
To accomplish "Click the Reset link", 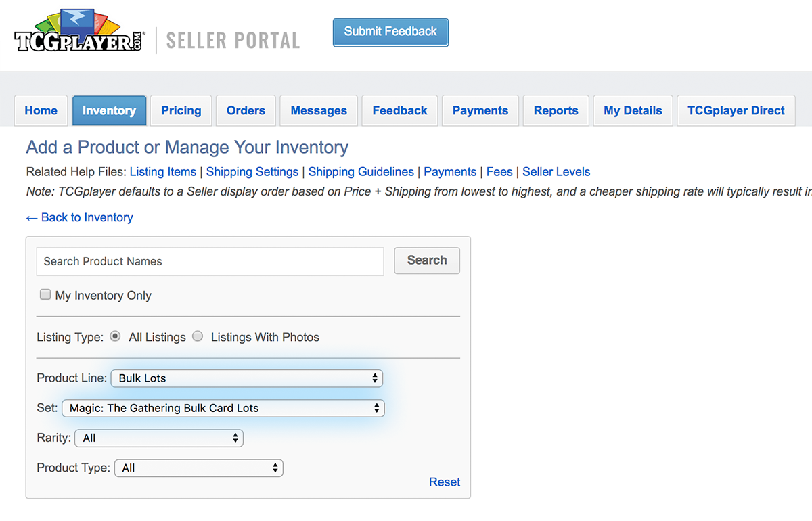I will point(445,482).
